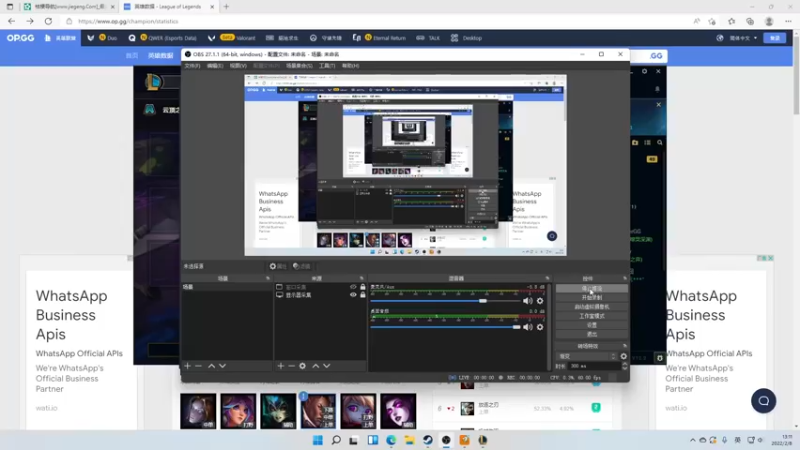Viewport: 800px width, 450px height.
Task: Click Start Virtual Camera button
Action: click(591, 307)
